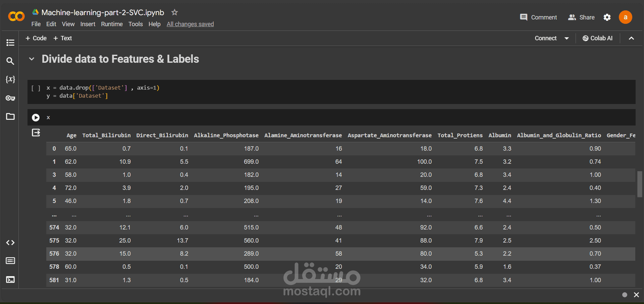Viewport: 644px width, 304px height.
Task: Open the Tools menu
Action: [x=136, y=24]
